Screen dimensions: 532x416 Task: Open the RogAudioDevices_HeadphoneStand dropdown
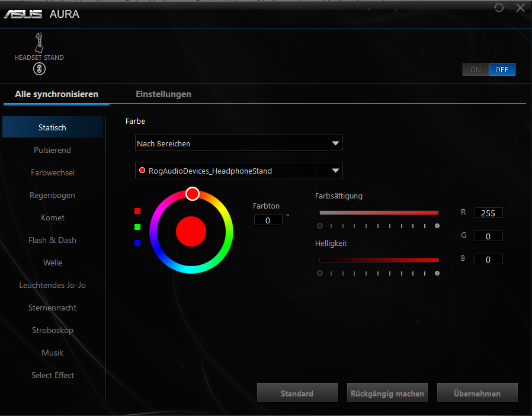coord(239,170)
